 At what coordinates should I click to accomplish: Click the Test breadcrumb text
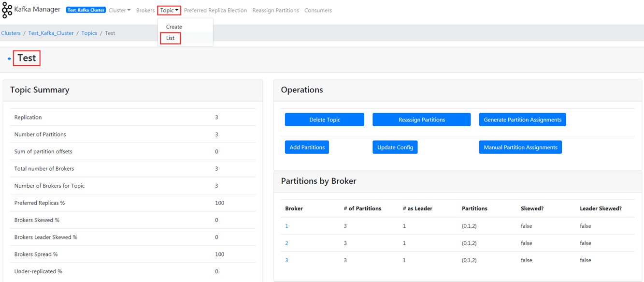(x=110, y=33)
